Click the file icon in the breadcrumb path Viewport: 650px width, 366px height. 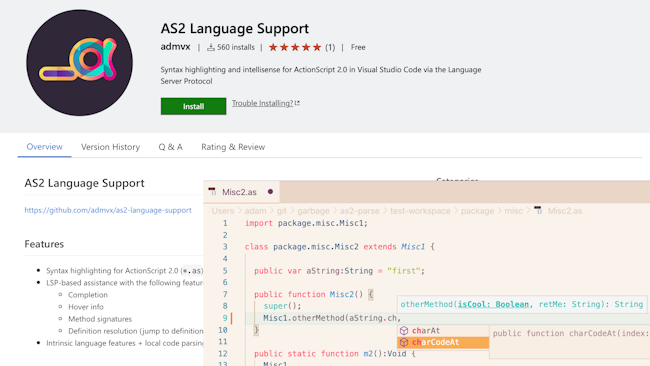(538, 211)
